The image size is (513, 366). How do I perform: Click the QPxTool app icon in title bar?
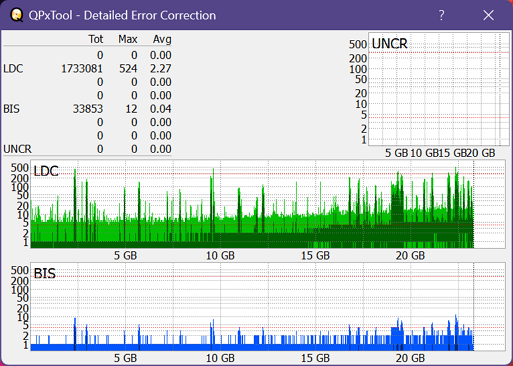click(x=17, y=15)
